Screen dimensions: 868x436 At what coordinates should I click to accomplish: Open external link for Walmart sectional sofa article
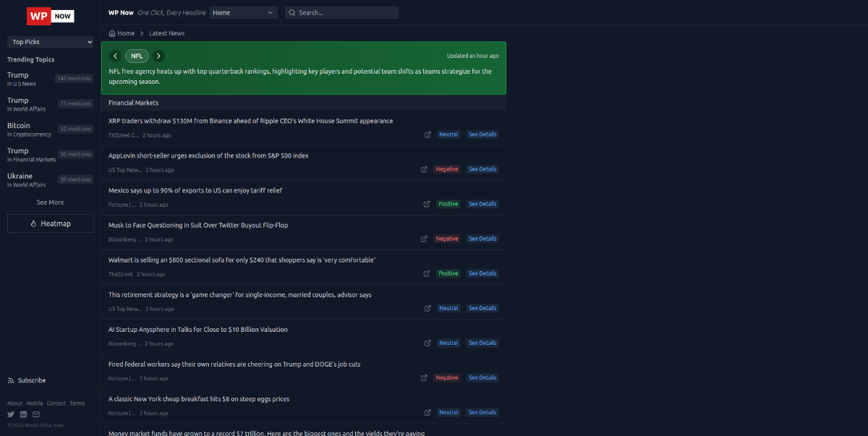[427, 273]
